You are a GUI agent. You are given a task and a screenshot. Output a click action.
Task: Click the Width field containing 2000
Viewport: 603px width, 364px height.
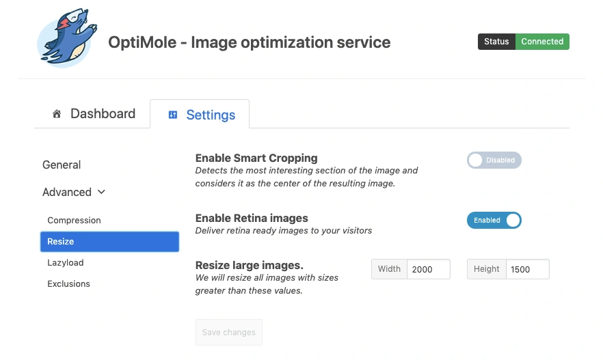pyautogui.click(x=428, y=269)
